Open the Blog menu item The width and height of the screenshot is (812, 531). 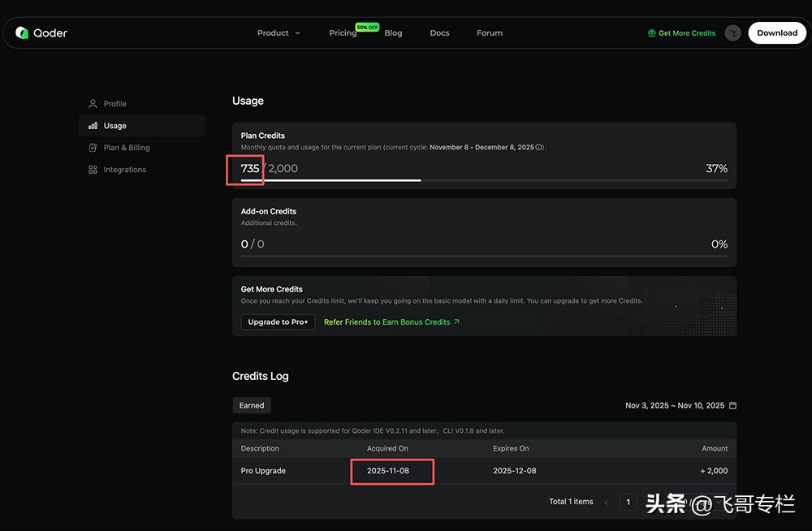(393, 33)
